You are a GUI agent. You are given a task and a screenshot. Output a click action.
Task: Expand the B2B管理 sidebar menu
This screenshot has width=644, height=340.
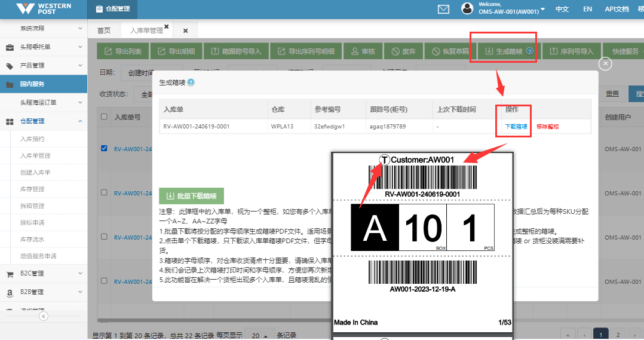click(x=44, y=292)
